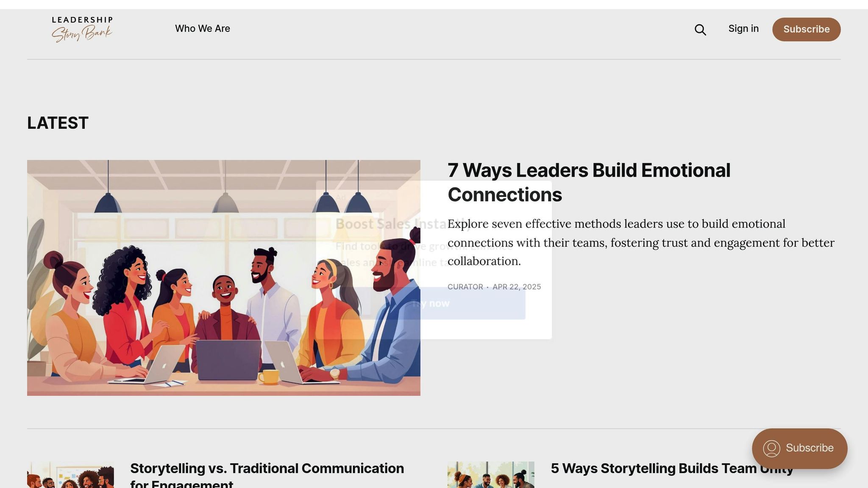The image size is (868, 488).
Task: Click the ad description text about tools
Action: coord(424,254)
